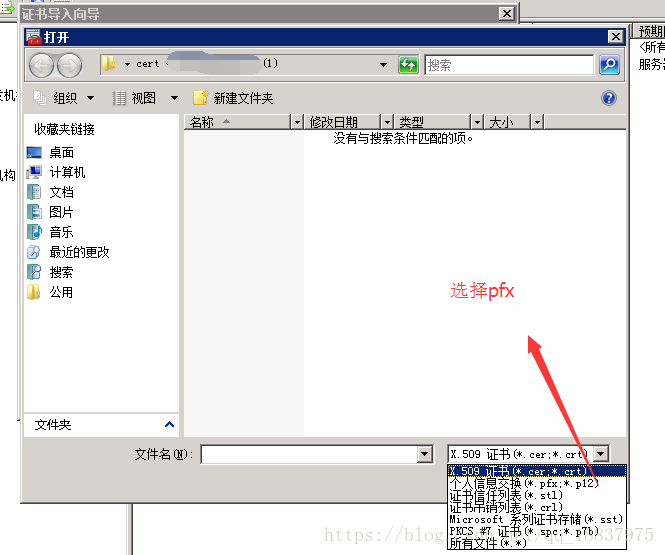Open the 桌面 (Desktop) favorite link
Image resolution: width=665 pixels, height=555 pixels.
(x=61, y=152)
